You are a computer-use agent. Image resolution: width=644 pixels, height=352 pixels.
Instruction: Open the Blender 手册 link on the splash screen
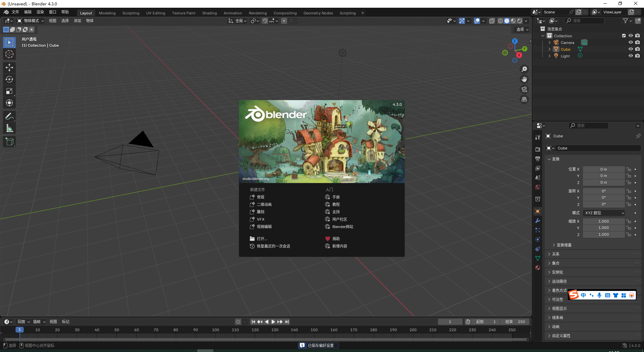(336, 197)
